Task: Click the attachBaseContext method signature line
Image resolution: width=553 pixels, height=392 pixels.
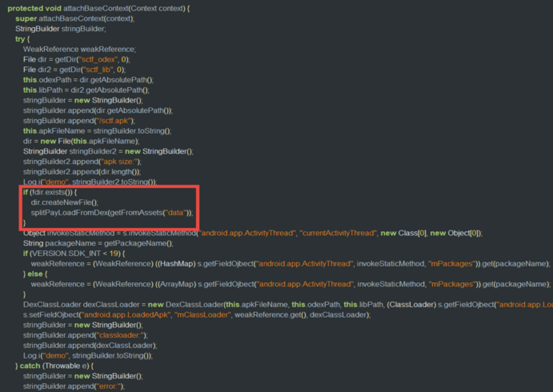Action: (98, 8)
